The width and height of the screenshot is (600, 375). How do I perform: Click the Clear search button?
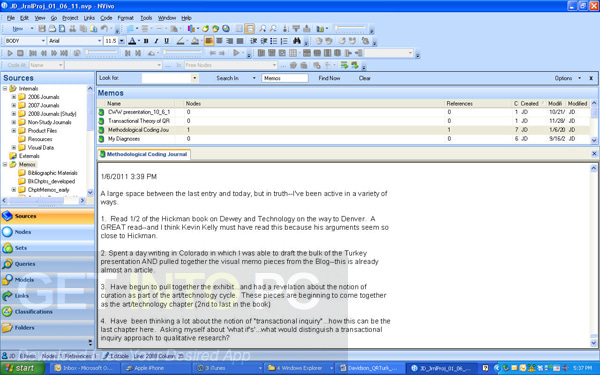coord(365,78)
